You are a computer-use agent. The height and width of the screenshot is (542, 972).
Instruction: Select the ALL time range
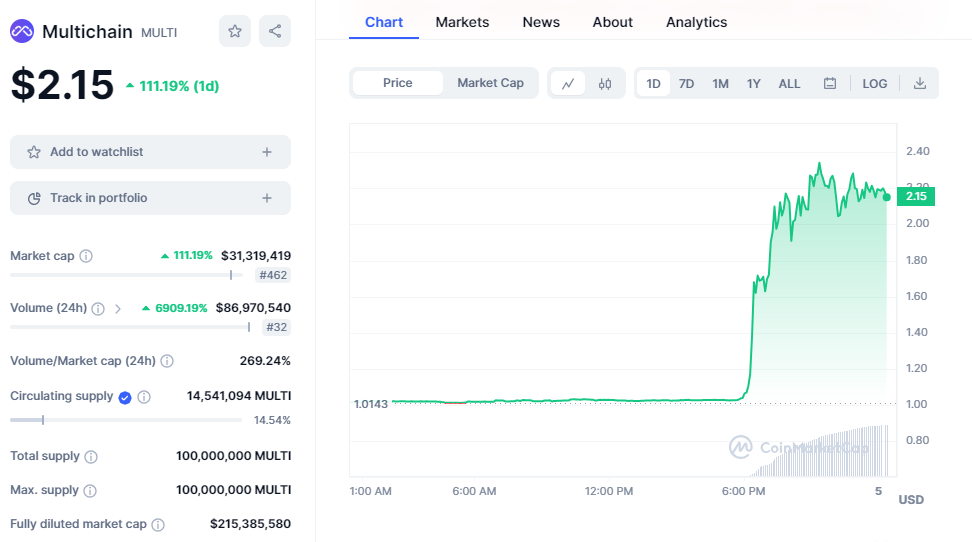point(789,83)
